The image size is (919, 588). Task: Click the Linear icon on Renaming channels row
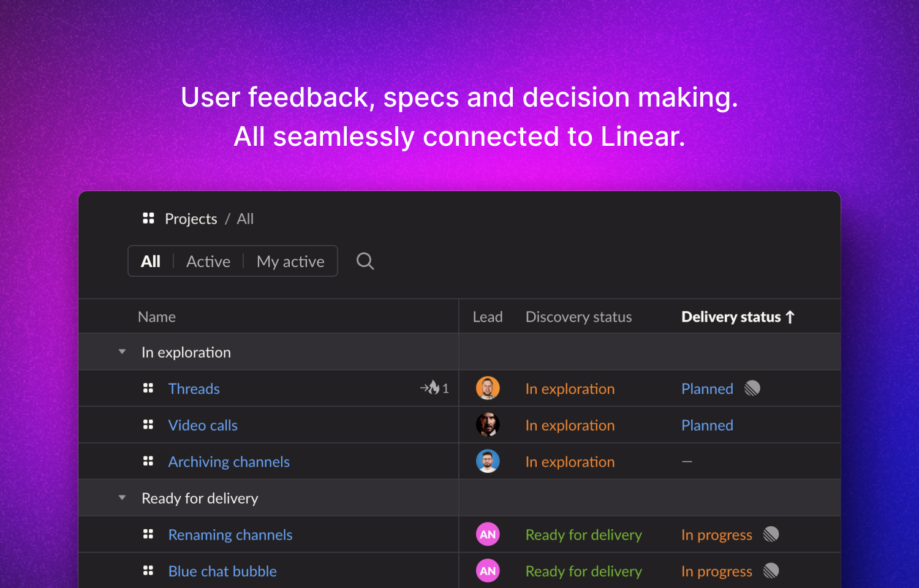coord(771,535)
